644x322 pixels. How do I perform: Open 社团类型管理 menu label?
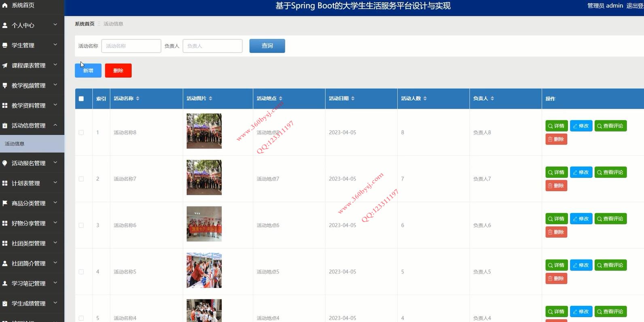point(28,243)
